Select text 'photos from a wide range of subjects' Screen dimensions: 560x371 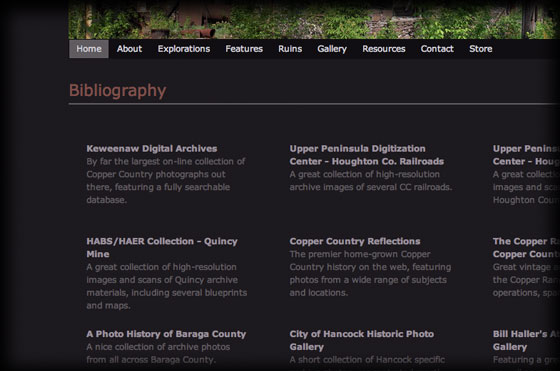coord(368,280)
